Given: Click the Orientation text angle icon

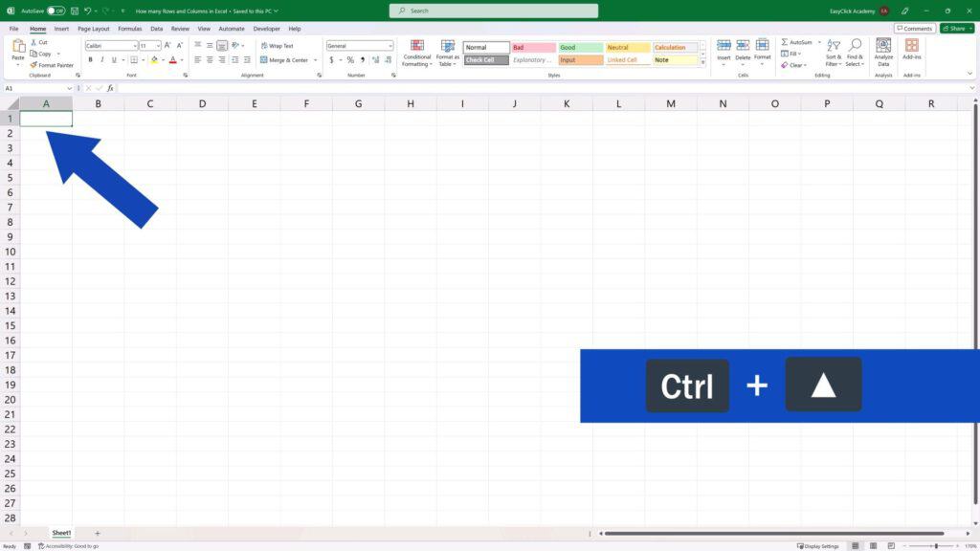Looking at the screenshot, I should pos(235,46).
